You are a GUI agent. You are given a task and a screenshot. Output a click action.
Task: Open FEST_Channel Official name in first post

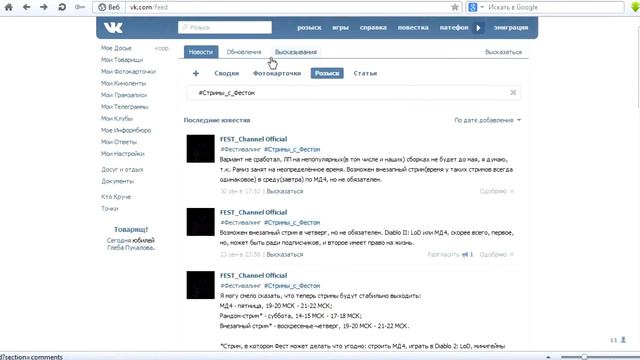tap(253, 139)
